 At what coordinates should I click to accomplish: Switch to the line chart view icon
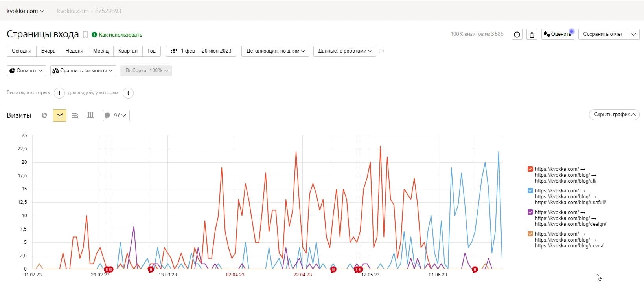[x=60, y=115]
